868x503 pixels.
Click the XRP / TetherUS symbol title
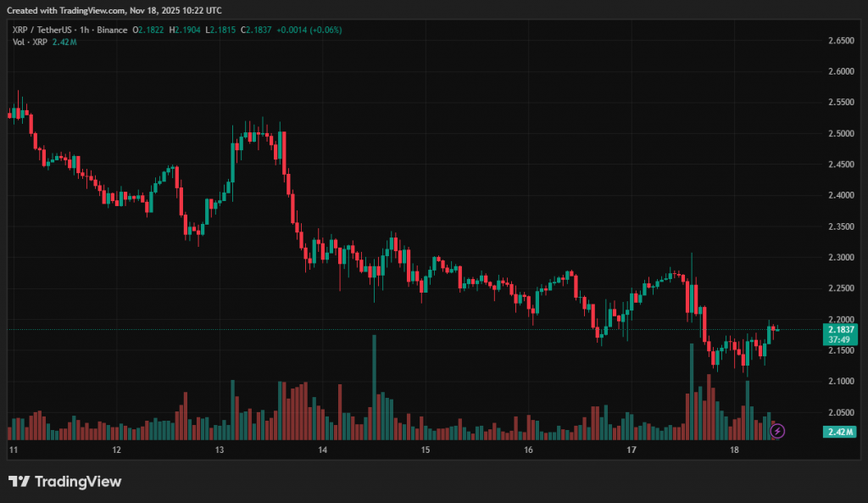(x=41, y=31)
